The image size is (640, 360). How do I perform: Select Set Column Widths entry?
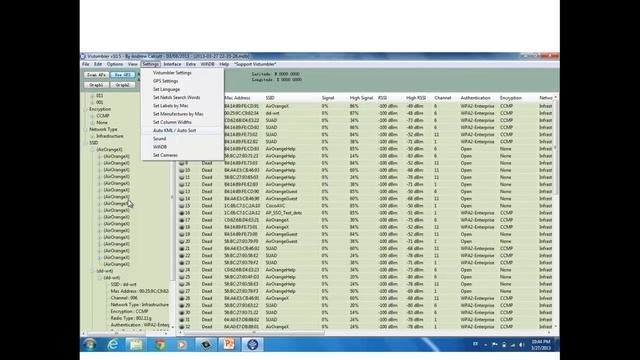(182, 122)
